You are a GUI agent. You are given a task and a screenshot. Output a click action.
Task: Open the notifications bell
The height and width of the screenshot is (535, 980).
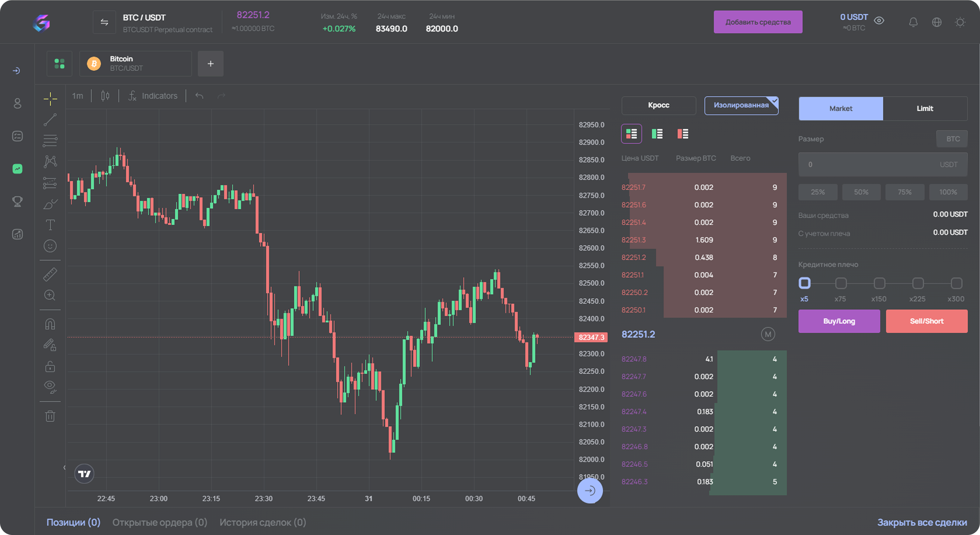913,22
